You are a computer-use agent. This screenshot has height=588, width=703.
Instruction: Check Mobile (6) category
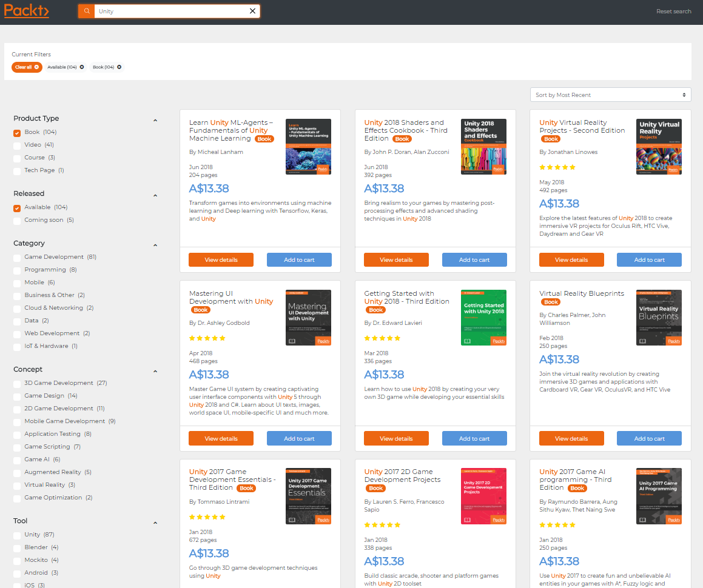(x=17, y=284)
